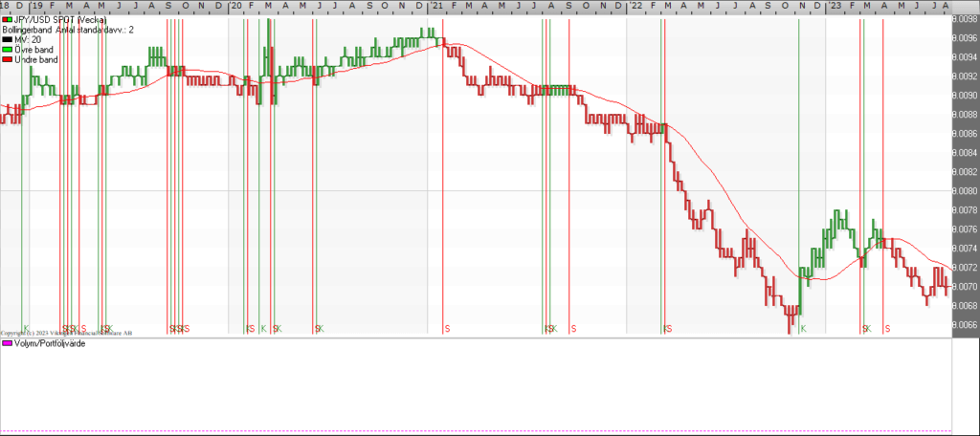The image size is (980, 436).
Task: Click the '19 year marker on the timeline
Action: [x=37, y=5]
